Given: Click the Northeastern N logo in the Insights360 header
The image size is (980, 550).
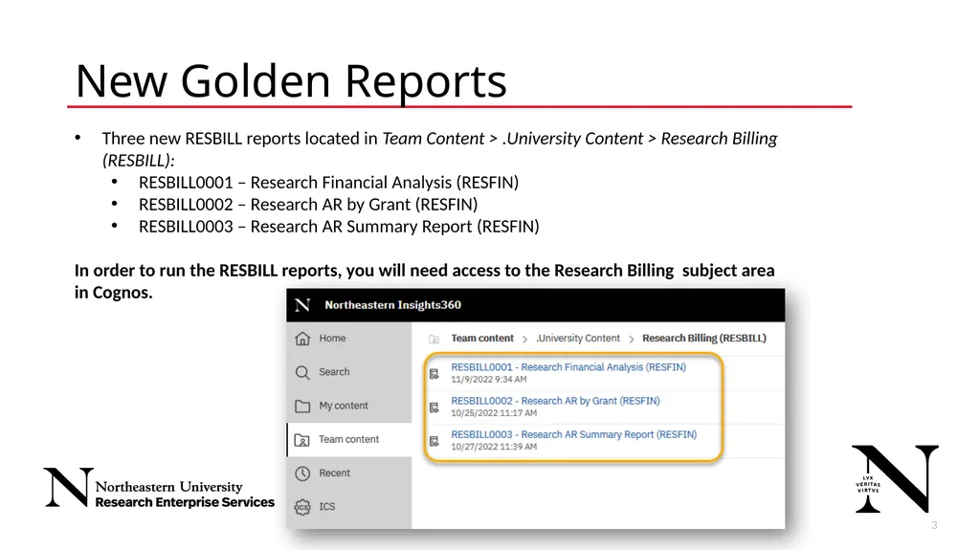Looking at the screenshot, I should (302, 305).
